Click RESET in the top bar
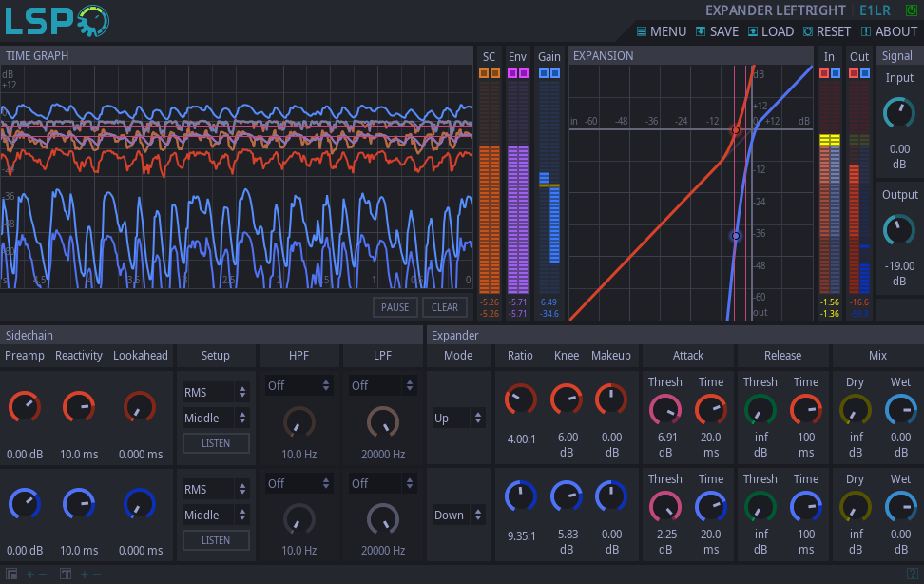 coord(827,31)
